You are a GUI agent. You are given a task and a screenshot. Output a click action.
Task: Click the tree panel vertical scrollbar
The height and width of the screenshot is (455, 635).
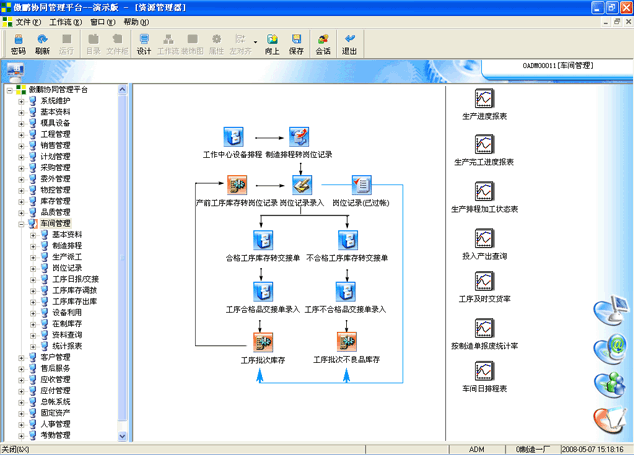tap(126, 260)
